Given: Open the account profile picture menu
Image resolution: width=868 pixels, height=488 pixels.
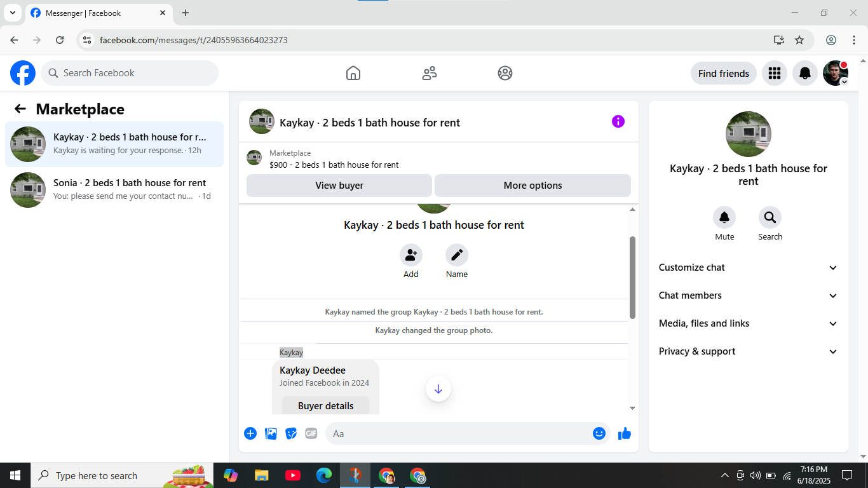Looking at the screenshot, I should point(836,73).
